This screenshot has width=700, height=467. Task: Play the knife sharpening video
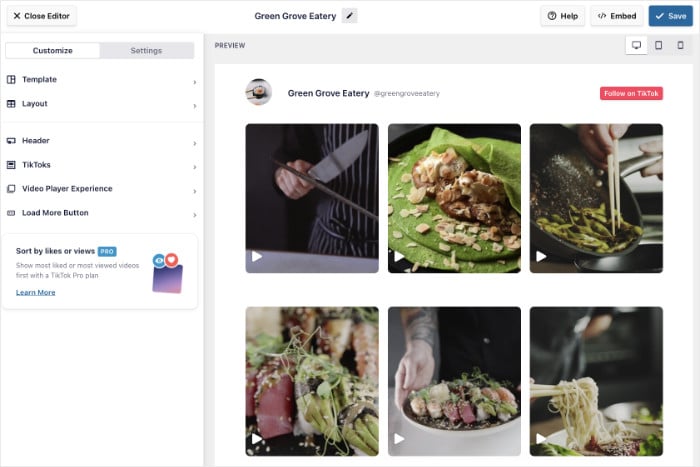coord(257,256)
